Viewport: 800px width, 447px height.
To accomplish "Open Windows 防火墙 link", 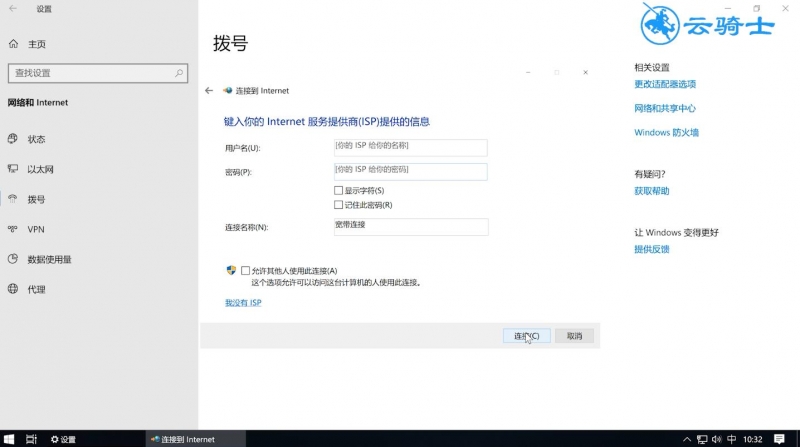I will pyautogui.click(x=666, y=133).
